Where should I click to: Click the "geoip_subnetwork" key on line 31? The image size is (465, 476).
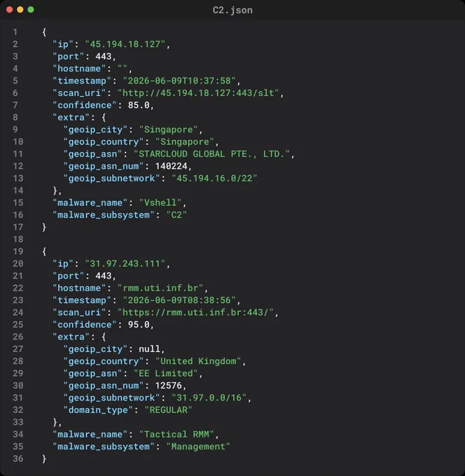point(111,398)
